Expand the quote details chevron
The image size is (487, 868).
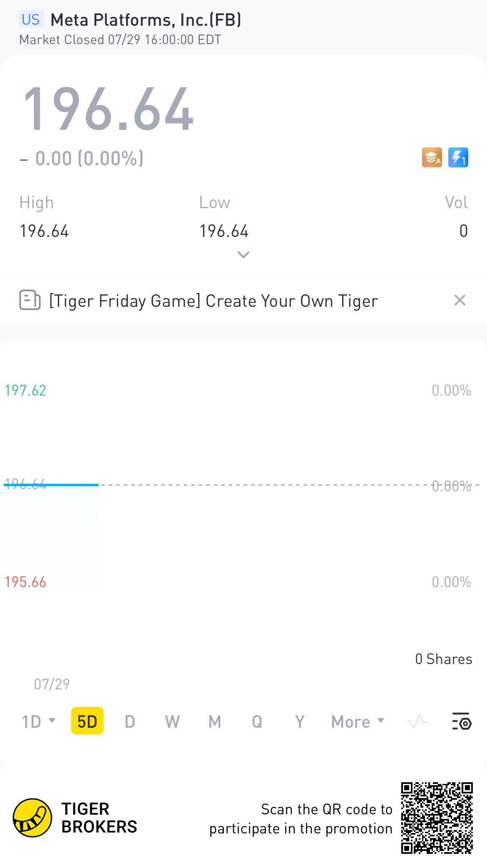click(243, 254)
